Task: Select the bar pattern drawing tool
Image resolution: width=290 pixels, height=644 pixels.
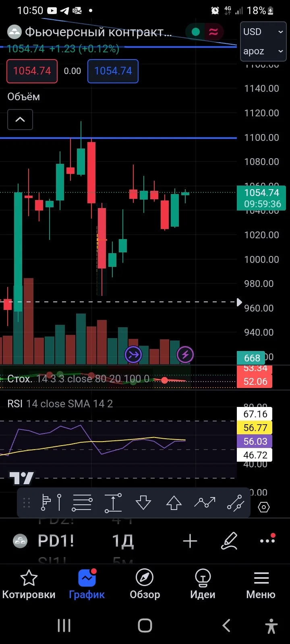Action: click(51, 503)
